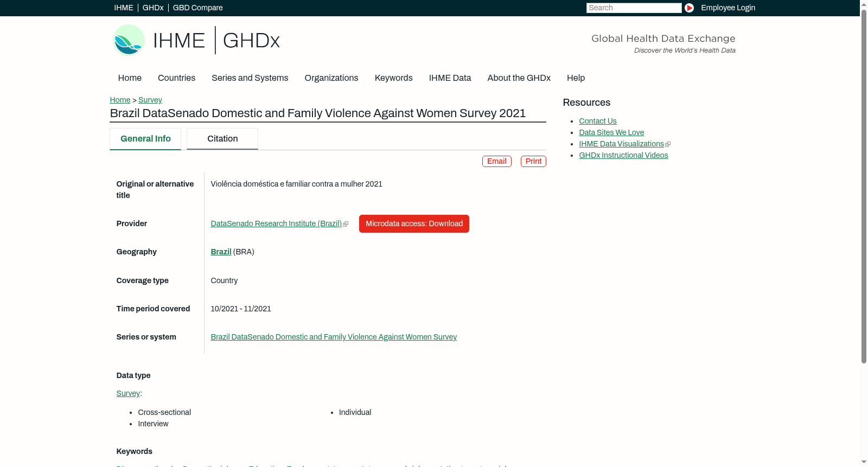The height and width of the screenshot is (467, 868).
Task: Open IHME Data Visualizations link
Action: pyautogui.click(x=621, y=144)
